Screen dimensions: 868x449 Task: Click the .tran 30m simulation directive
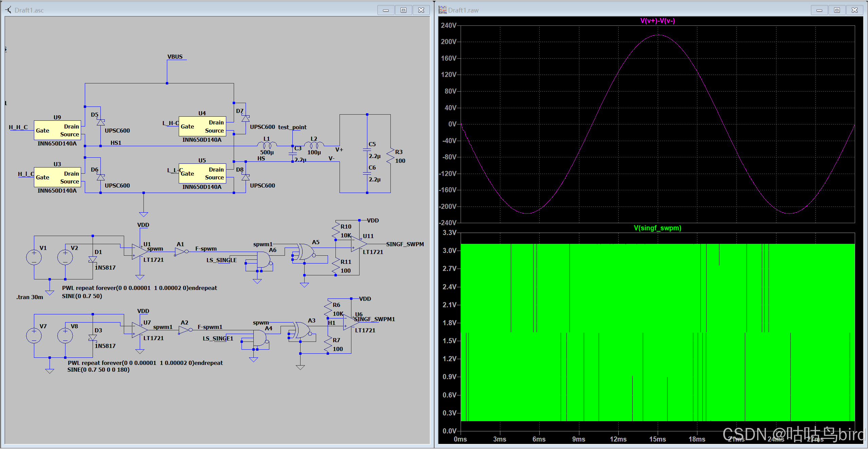[x=30, y=297]
